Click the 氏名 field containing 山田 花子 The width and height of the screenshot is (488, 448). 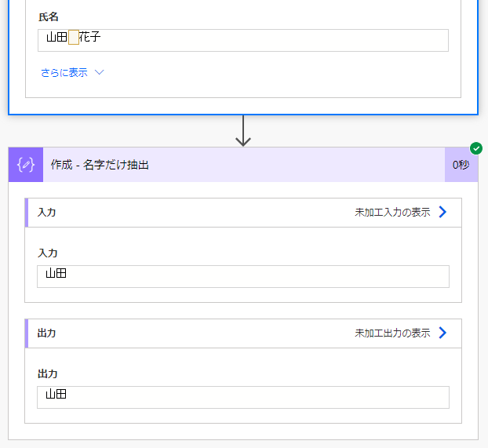click(243, 41)
